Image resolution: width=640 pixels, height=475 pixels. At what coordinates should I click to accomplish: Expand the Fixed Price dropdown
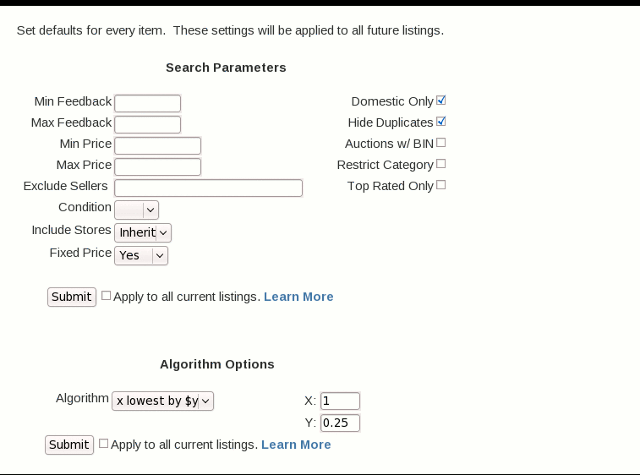tap(141, 255)
